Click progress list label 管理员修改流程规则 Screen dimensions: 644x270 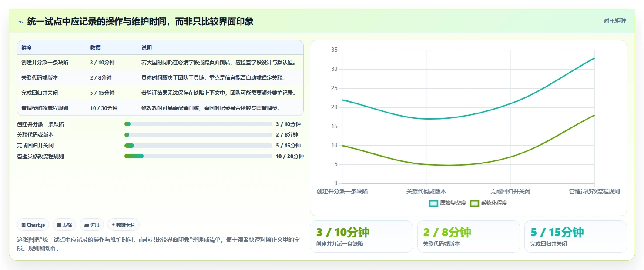coord(40,156)
